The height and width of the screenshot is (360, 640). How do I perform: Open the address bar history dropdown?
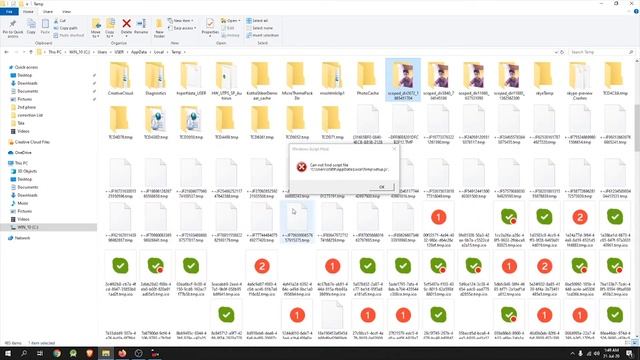point(556,52)
